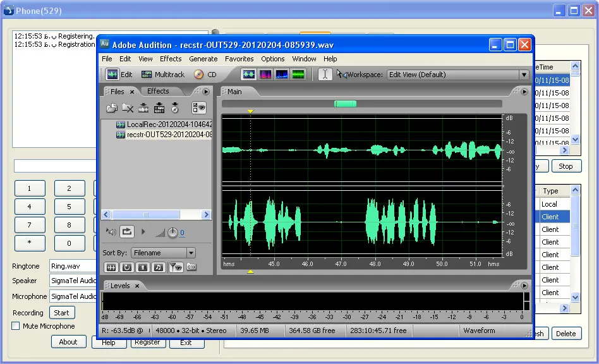Click Insert Into Multitrack icon in Files panel
Screen dimensions: 599x364
coord(159,108)
